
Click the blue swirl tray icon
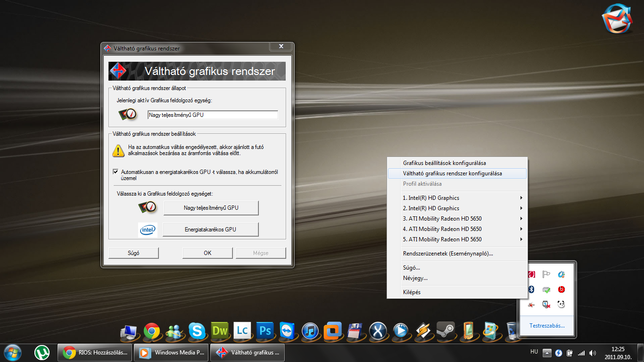pyautogui.click(x=561, y=274)
